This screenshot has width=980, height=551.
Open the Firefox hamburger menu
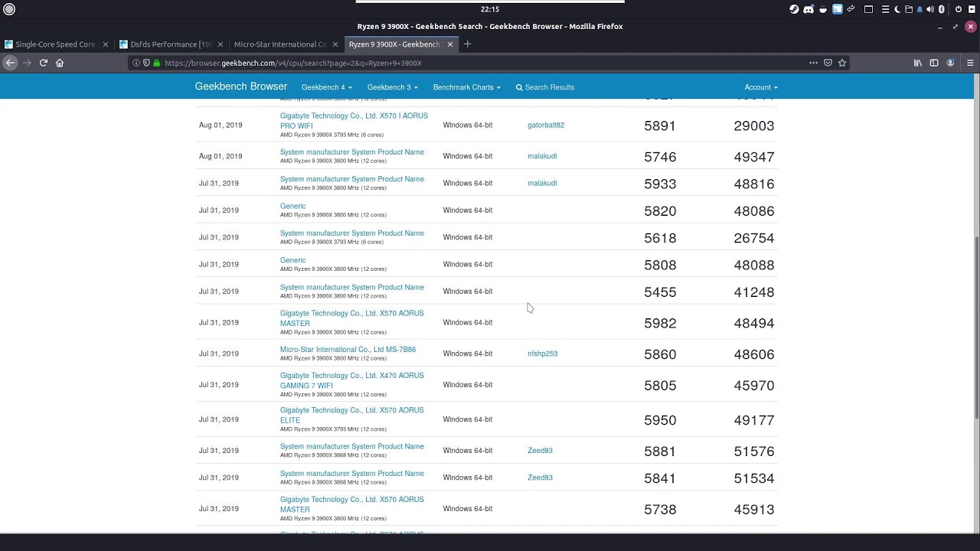click(x=970, y=63)
